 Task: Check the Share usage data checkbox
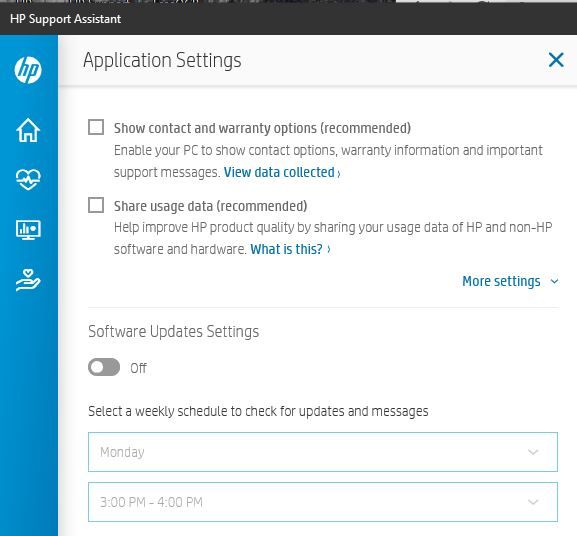(96, 205)
